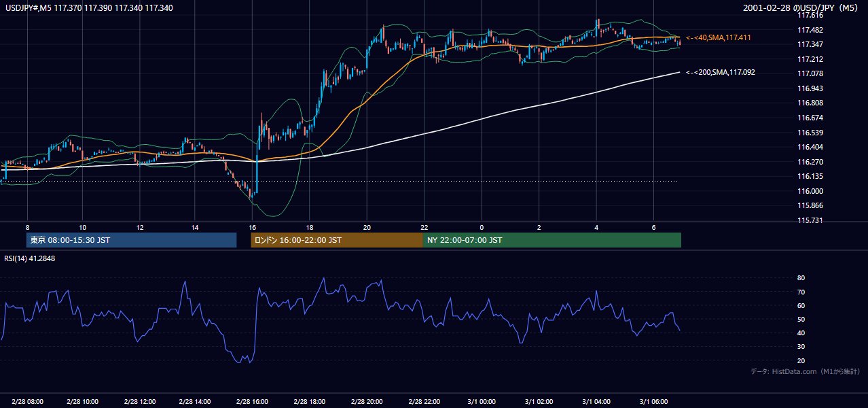Select the ロンドン 16:00-22:00 JST session bar
The width and height of the screenshot is (868, 408).
(x=337, y=240)
